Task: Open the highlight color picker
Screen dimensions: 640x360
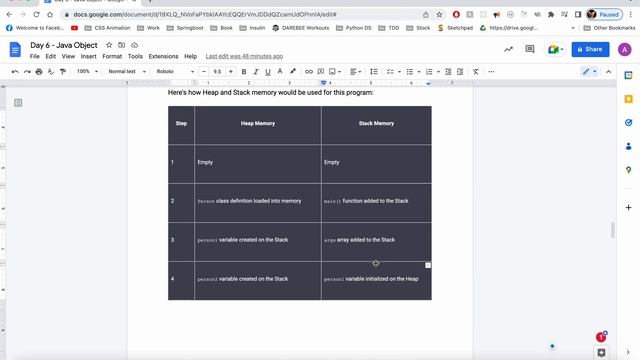Action: 293,71
